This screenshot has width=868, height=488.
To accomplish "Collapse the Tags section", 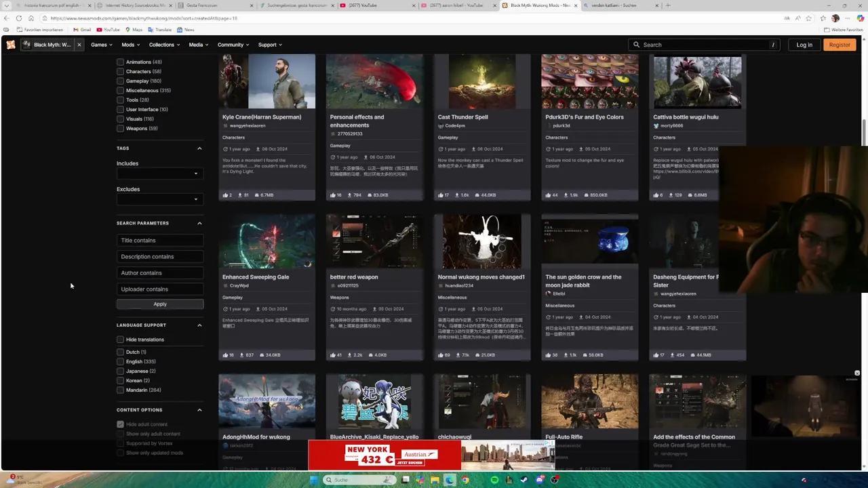I will (x=199, y=148).
